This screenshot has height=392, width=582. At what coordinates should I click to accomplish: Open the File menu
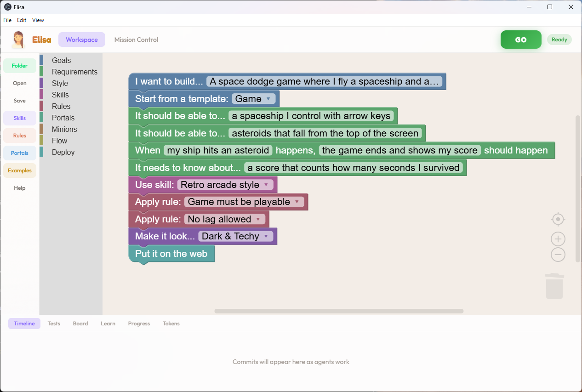click(7, 20)
